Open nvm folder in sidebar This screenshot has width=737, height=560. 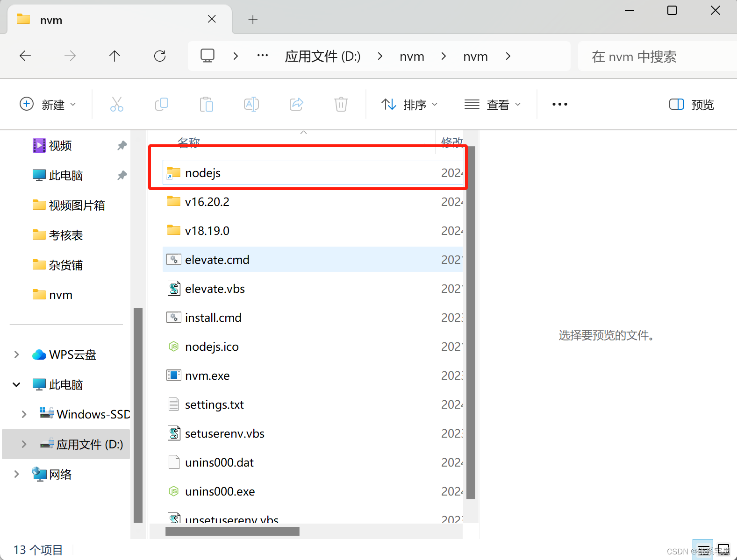click(x=53, y=295)
